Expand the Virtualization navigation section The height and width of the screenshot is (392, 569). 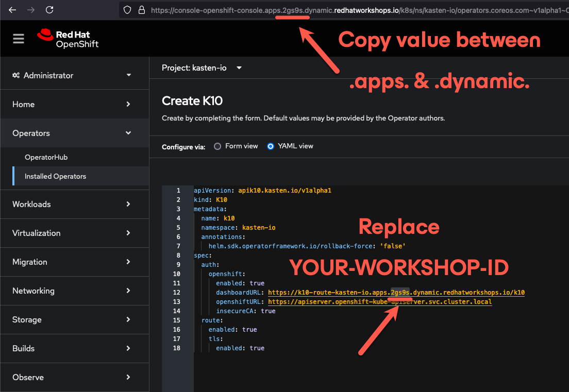(x=74, y=233)
